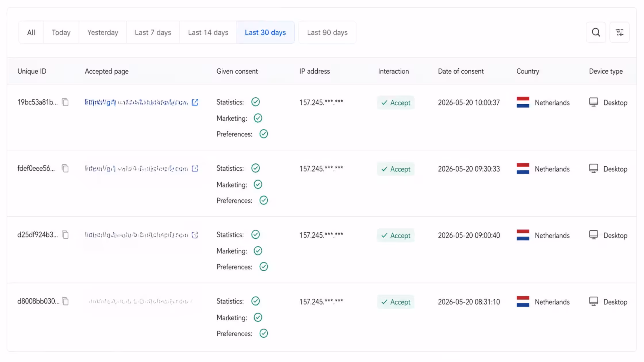Select date 2026-05-20 08:31:10
This screenshot has height=362, width=644.
coord(469,302)
